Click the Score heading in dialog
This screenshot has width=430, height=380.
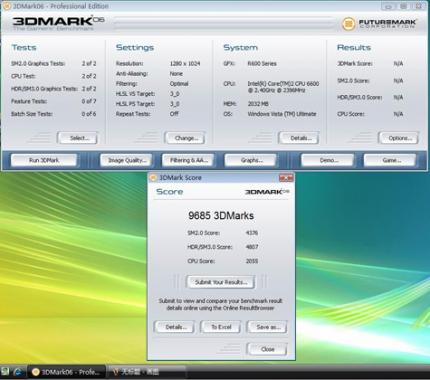[170, 192]
